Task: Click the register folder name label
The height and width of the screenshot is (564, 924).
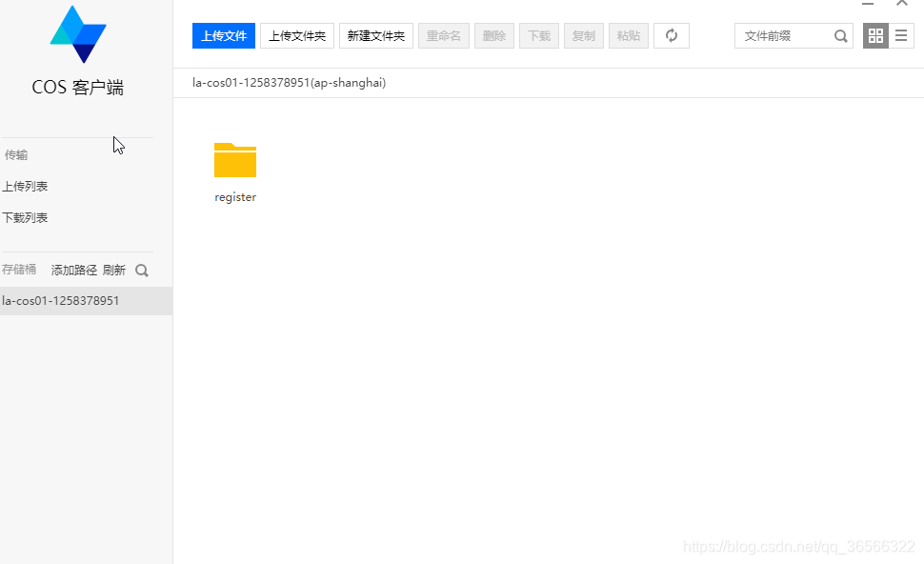Action: tap(235, 197)
